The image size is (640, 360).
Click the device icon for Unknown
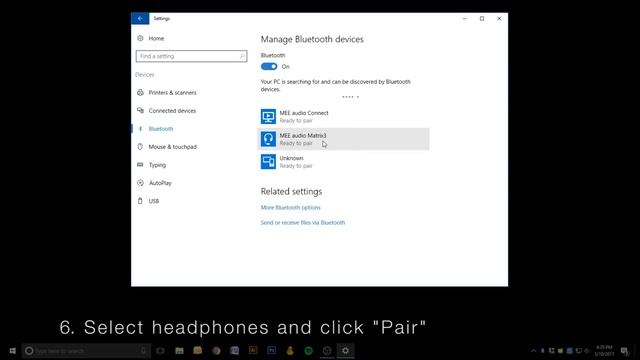pyautogui.click(x=268, y=162)
